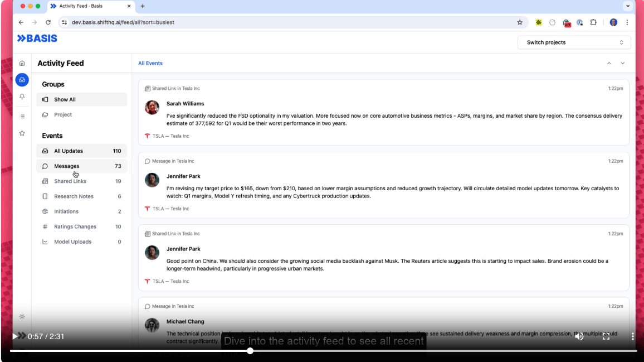Screen dimensions: 644x362
Task: Open the Home icon in left sidebar
Action: (x=22, y=63)
